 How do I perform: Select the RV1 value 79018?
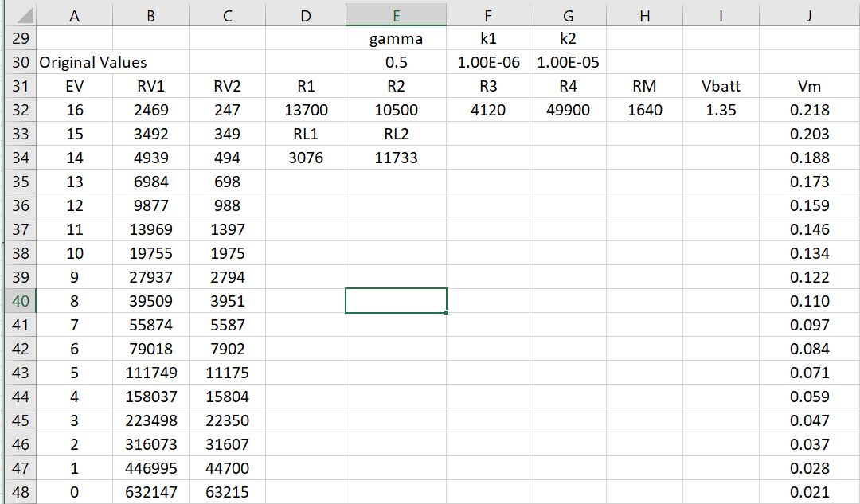pyautogui.click(x=150, y=349)
